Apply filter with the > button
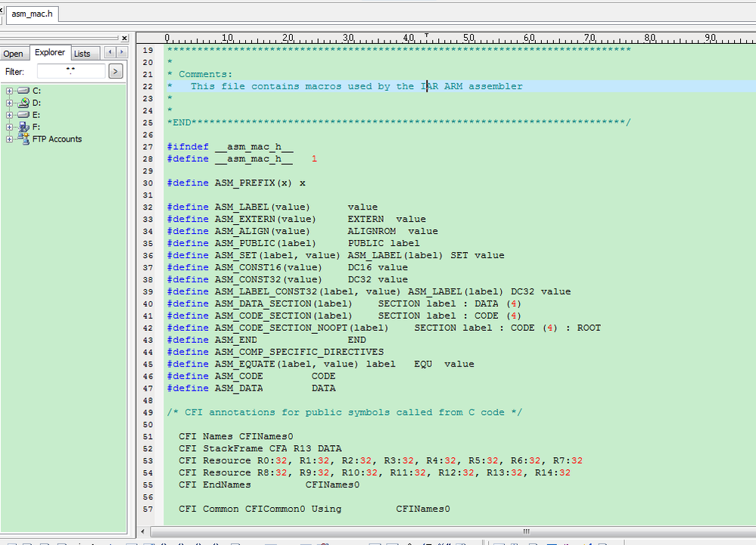 (115, 71)
